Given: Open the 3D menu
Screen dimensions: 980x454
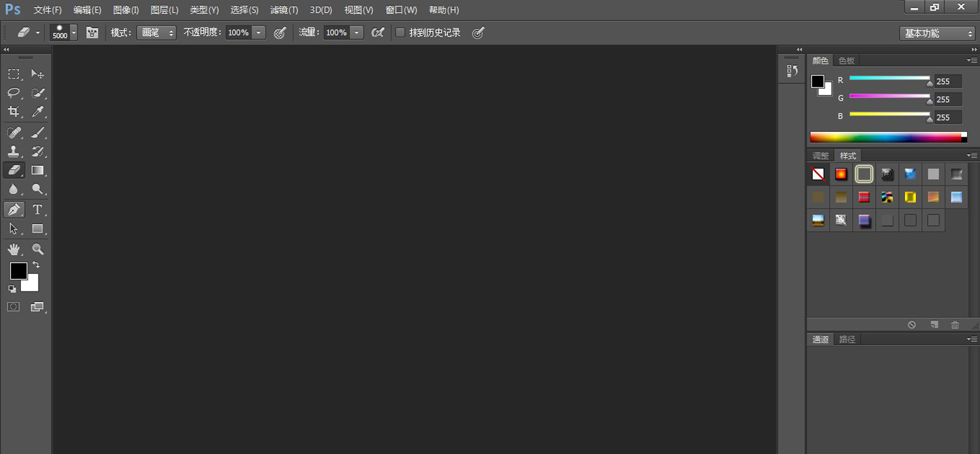Looking at the screenshot, I should click(321, 10).
